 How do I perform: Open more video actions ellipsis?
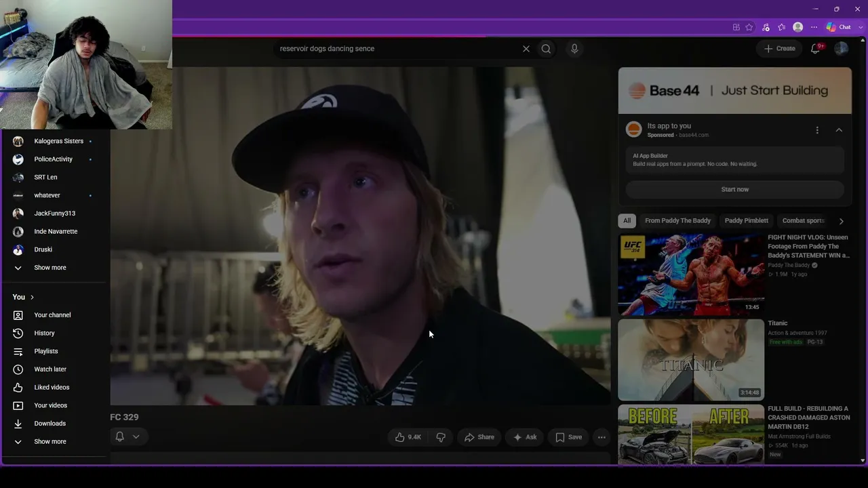601,437
